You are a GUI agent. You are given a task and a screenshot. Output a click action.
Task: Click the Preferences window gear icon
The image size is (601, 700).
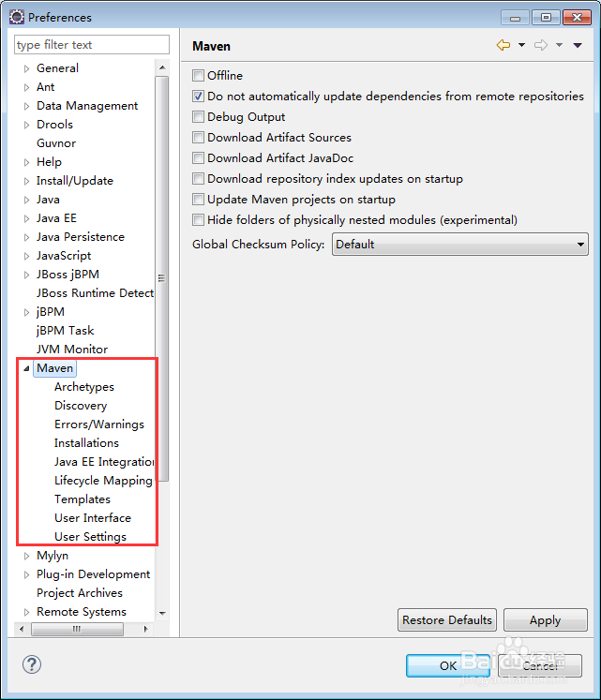[17, 17]
